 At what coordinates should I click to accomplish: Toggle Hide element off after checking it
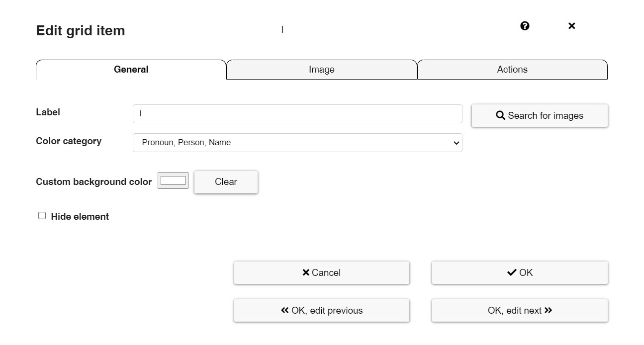tap(42, 215)
